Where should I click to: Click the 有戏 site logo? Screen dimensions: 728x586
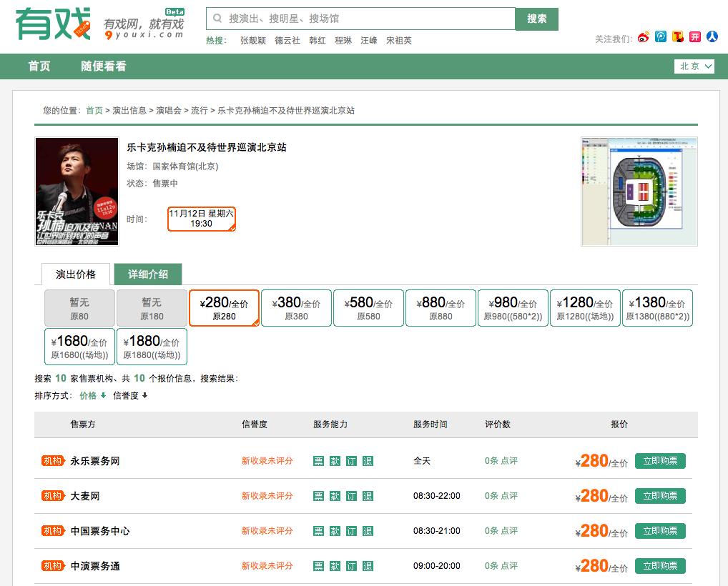52,24
